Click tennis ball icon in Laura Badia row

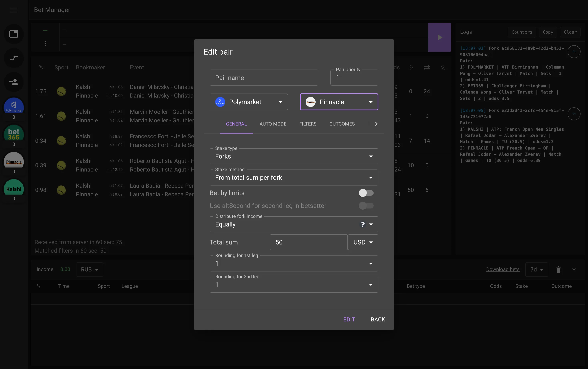point(61,190)
